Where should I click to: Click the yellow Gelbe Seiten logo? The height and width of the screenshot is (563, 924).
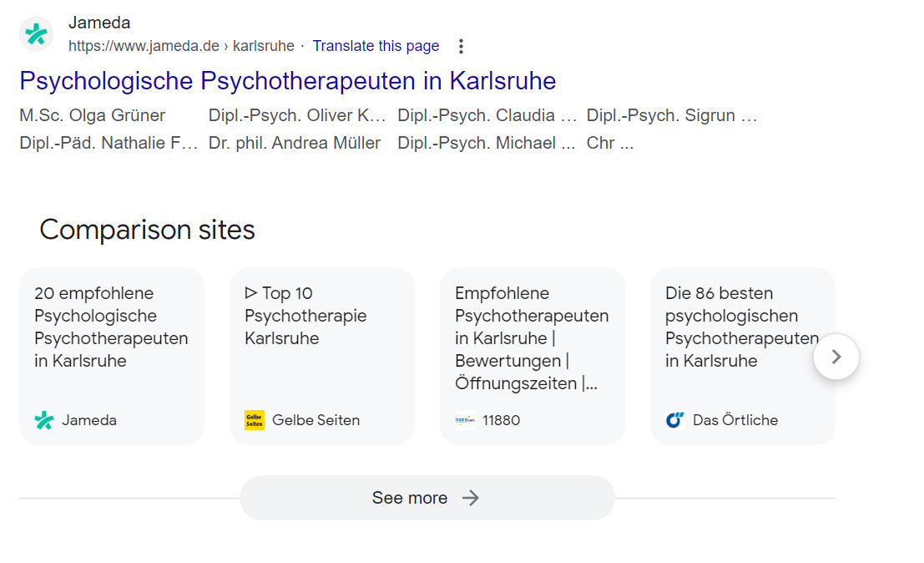254,420
